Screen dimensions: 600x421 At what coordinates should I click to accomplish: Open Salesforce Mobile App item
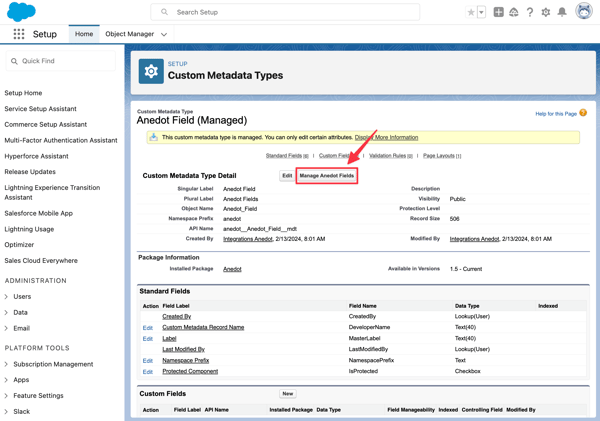(x=39, y=213)
